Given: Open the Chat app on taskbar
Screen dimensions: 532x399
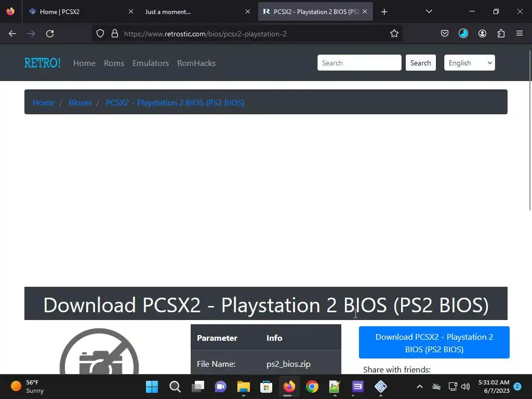Looking at the screenshot, I should coord(220,387).
